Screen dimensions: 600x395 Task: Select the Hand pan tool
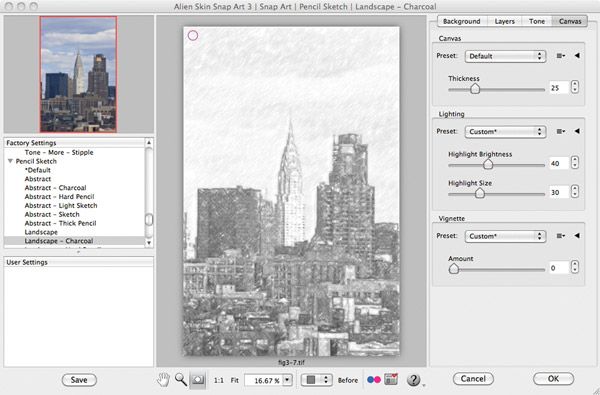pyautogui.click(x=163, y=379)
